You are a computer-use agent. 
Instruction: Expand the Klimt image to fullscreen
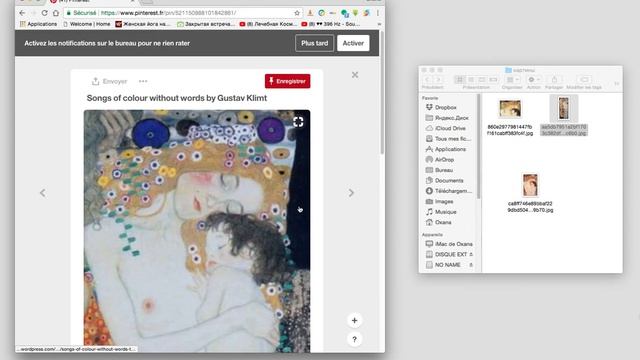[x=298, y=122]
